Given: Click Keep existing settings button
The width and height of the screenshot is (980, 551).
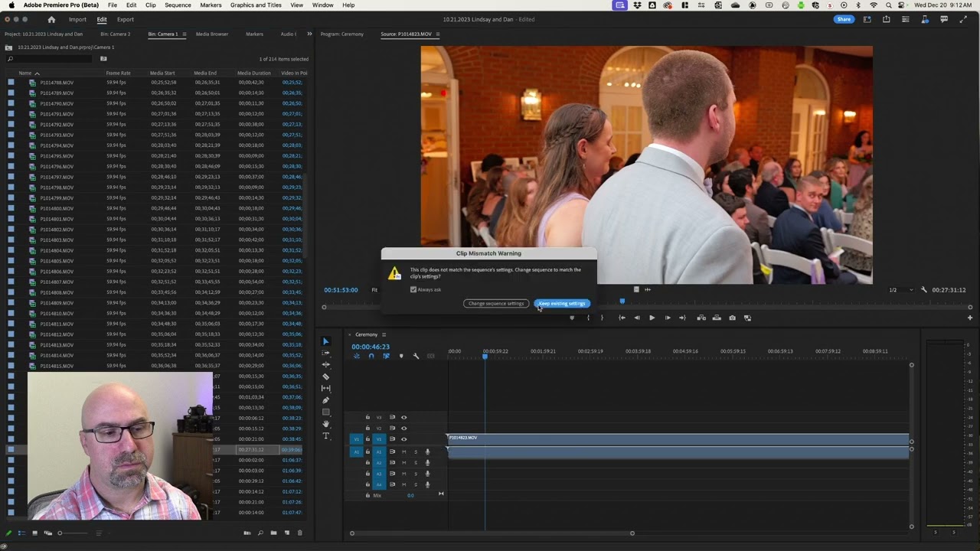Looking at the screenshot, I should point(562,304).
